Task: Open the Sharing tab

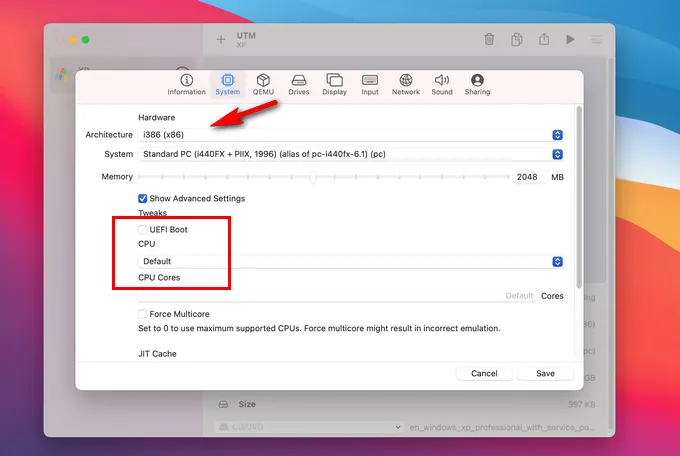Action: tap(477, 85)
